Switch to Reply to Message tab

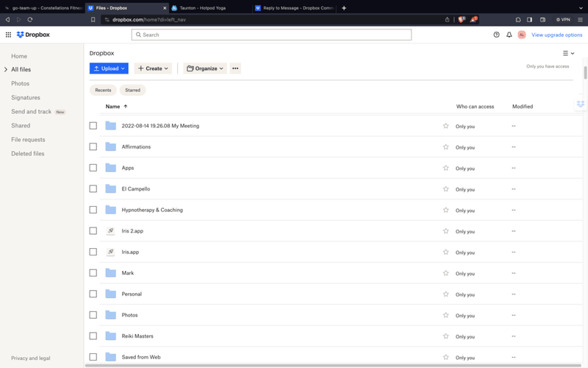coord(295,8)
